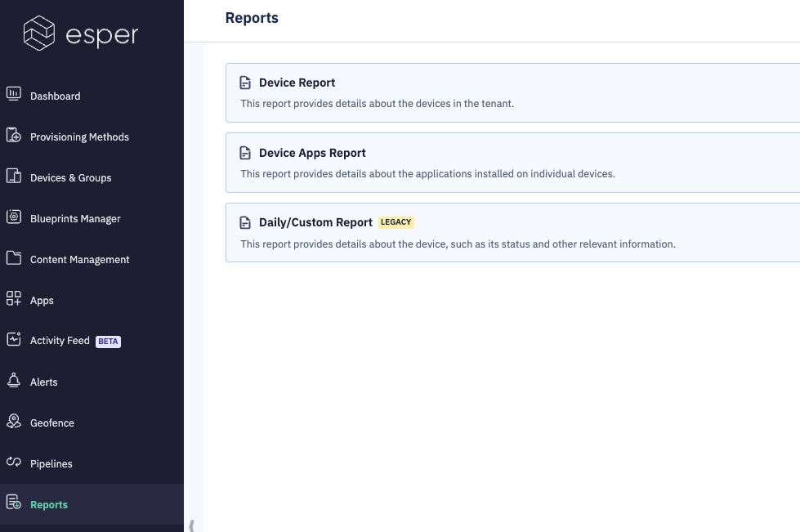This screenshot has width=800, height=532.
Task: Click the Dashboard icon in the sidebar
Action: coord(14,95)
